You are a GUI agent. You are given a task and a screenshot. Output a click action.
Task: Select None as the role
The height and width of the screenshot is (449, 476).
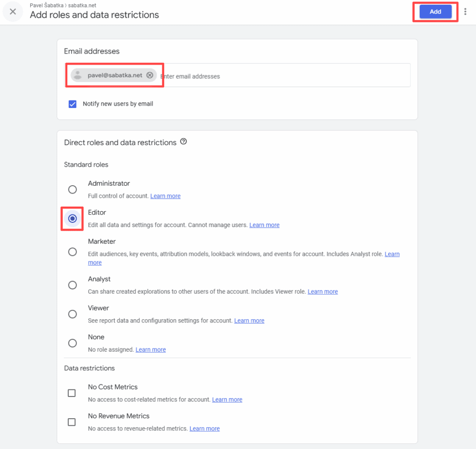72,343
